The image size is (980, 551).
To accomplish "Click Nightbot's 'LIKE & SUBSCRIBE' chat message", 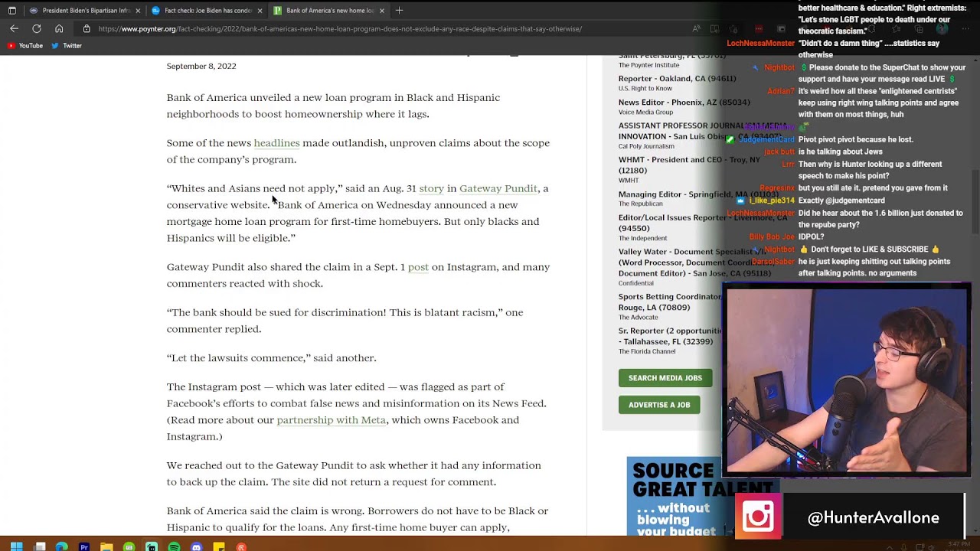I will pyautogui.click(x=869, y=249).
